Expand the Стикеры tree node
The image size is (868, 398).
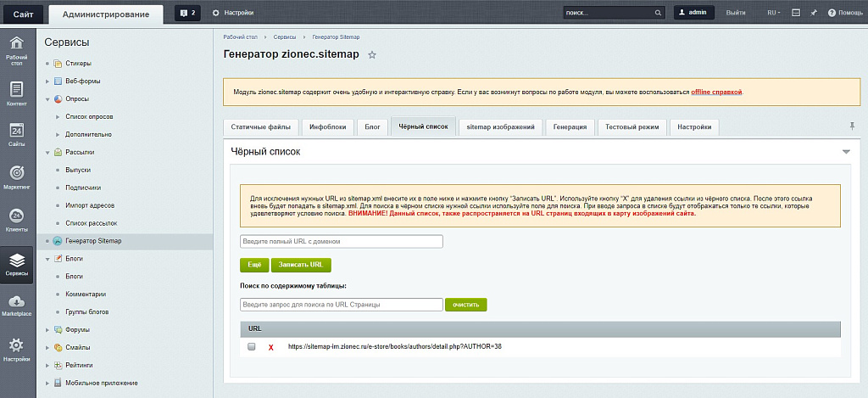pyautogui.click(x=47, y=64)
